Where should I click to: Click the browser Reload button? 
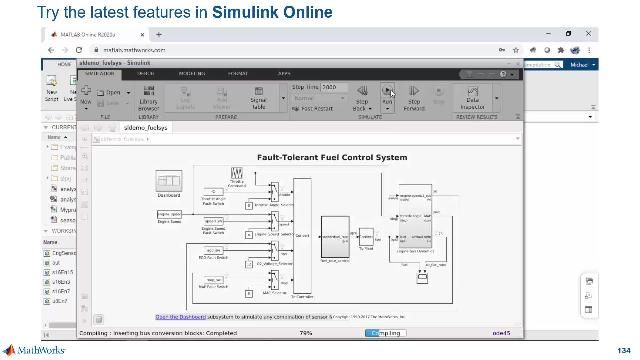[x=79, y=50]
